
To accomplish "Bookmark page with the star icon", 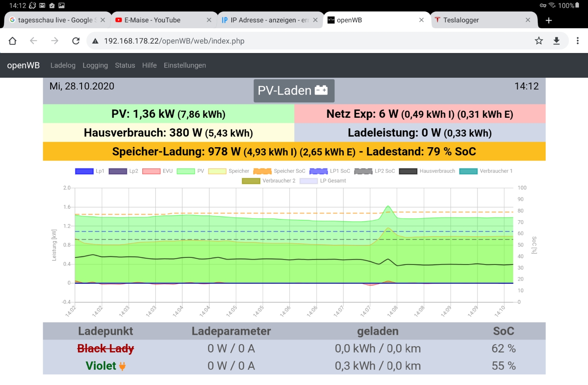I will (539, 41).
